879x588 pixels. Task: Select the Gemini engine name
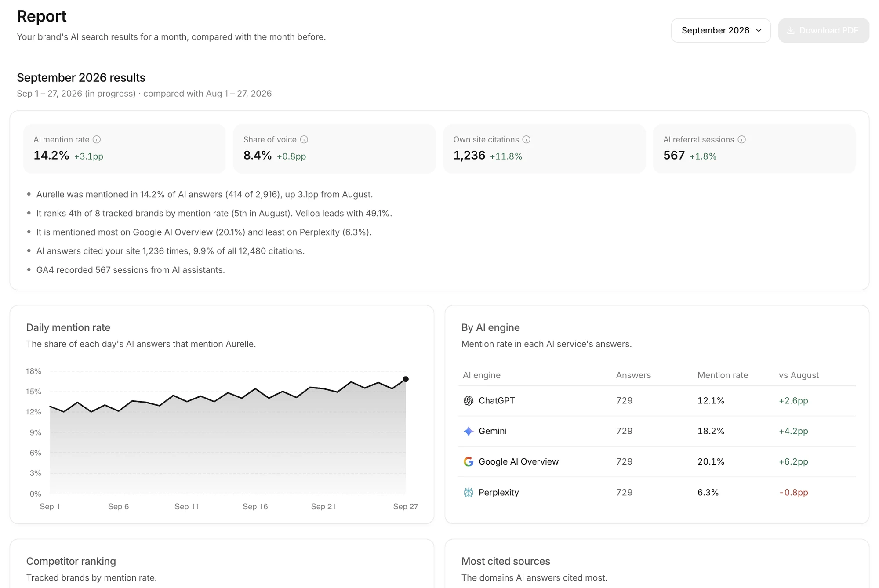click(x=493, y=431)
